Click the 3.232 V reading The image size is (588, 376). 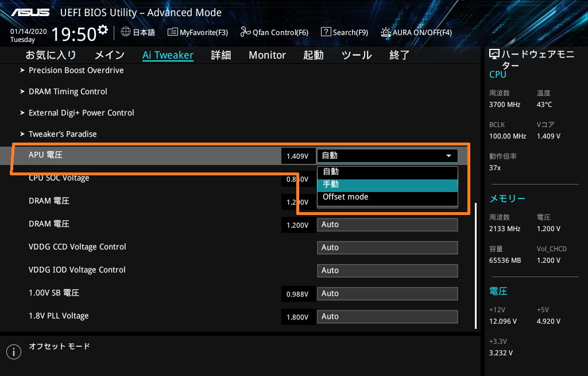[501, 352]
